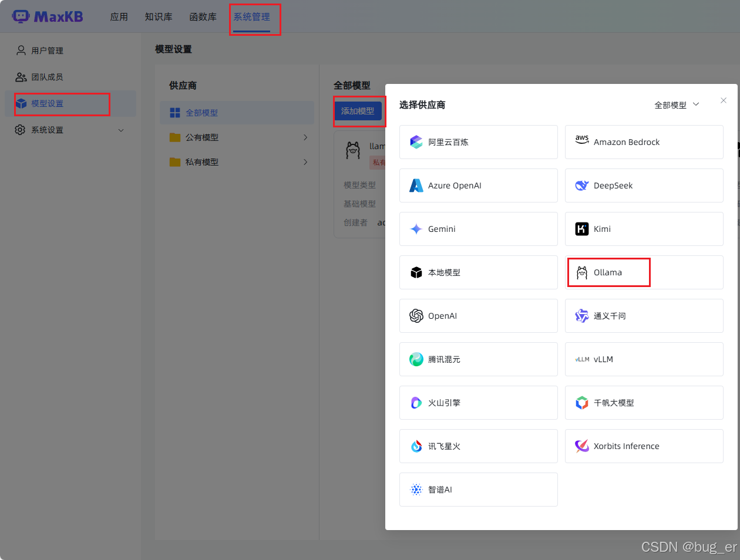
Task: Click the 公有模型 folder icon
Action: click(175, 137)
